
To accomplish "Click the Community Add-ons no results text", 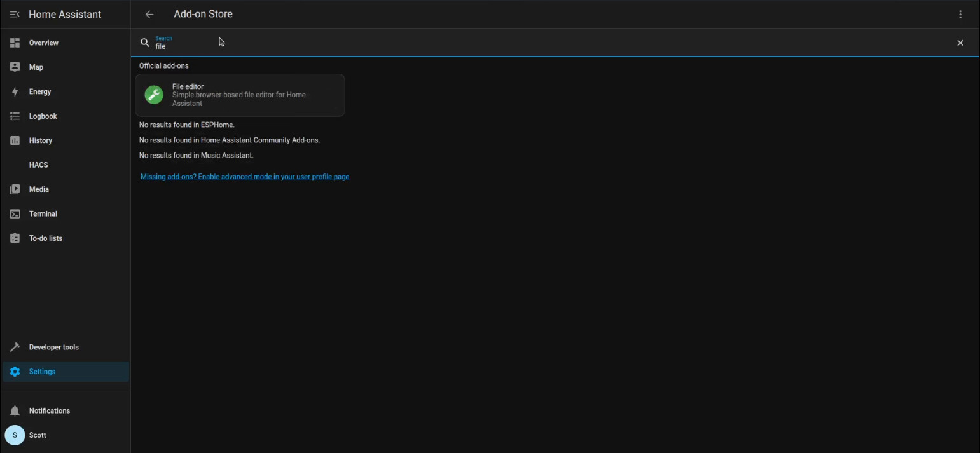I will click(x=230, y=140).
